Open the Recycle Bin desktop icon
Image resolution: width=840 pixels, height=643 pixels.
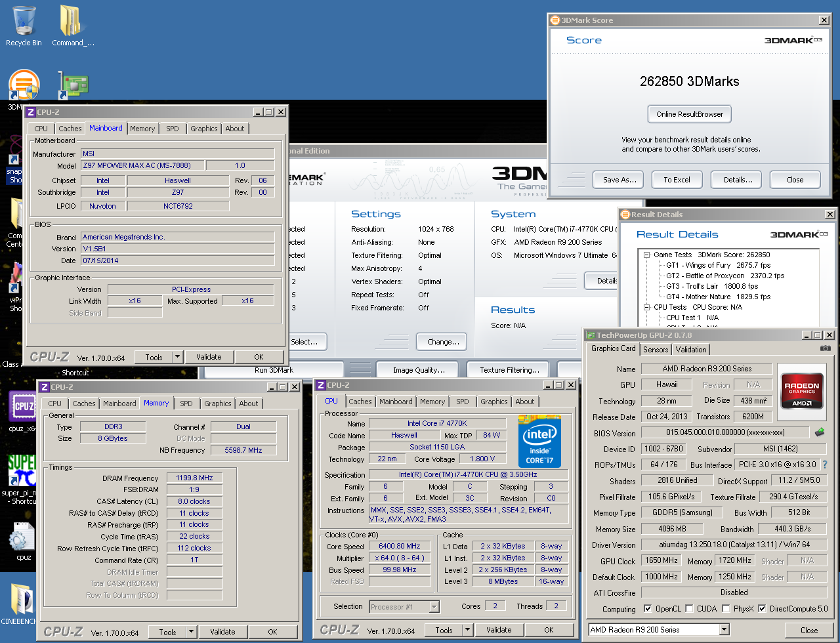[24, 26]
